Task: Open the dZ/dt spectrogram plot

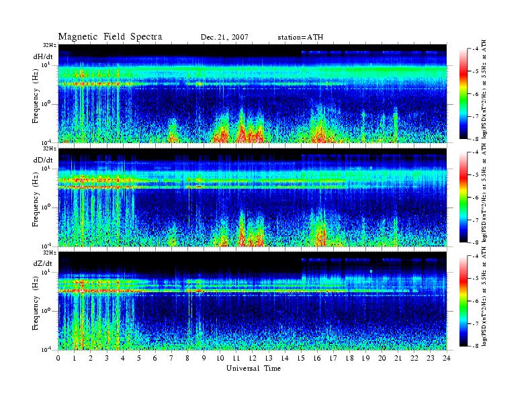Action: [x=253, y=301]
